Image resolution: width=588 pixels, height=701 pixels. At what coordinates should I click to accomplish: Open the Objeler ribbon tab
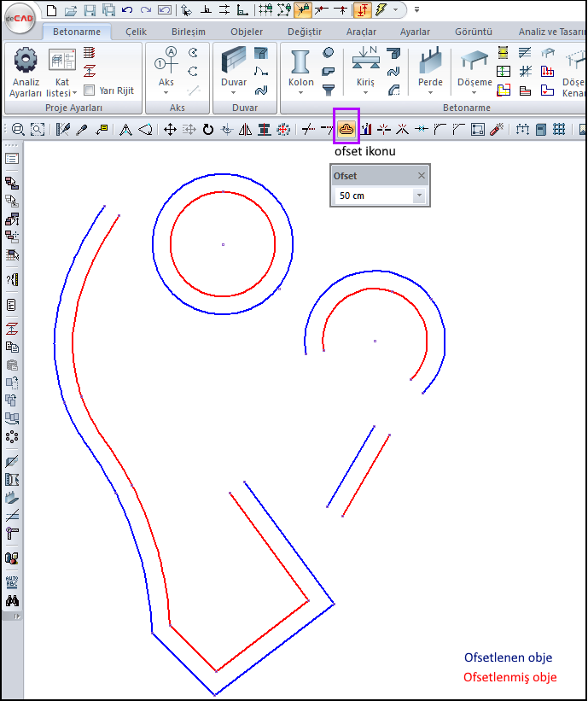point(247,32)
